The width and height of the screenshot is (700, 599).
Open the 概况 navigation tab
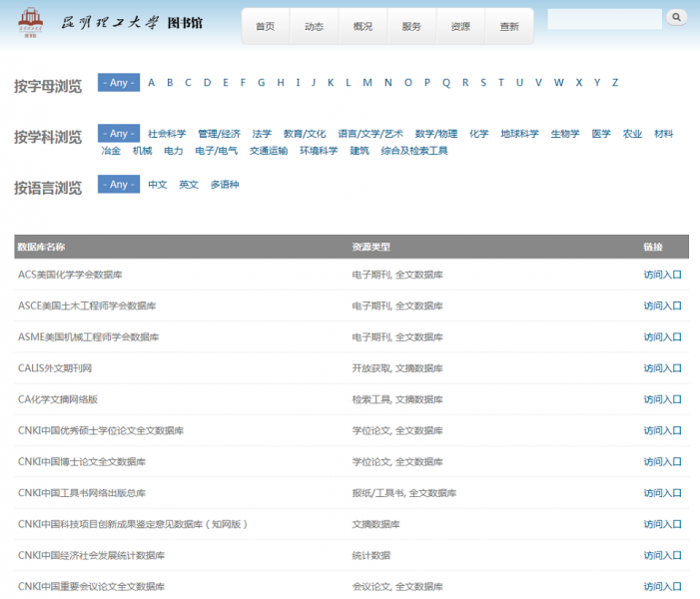[362, 26]
